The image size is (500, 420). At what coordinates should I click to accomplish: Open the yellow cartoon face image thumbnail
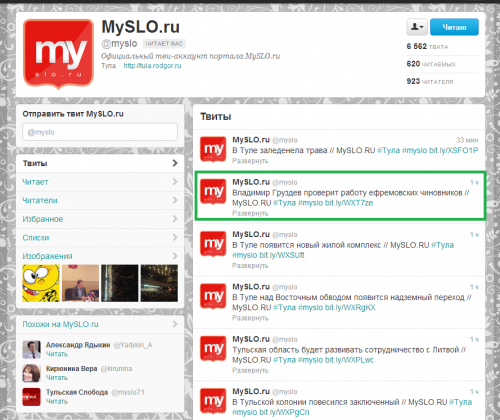coord(41,283)
